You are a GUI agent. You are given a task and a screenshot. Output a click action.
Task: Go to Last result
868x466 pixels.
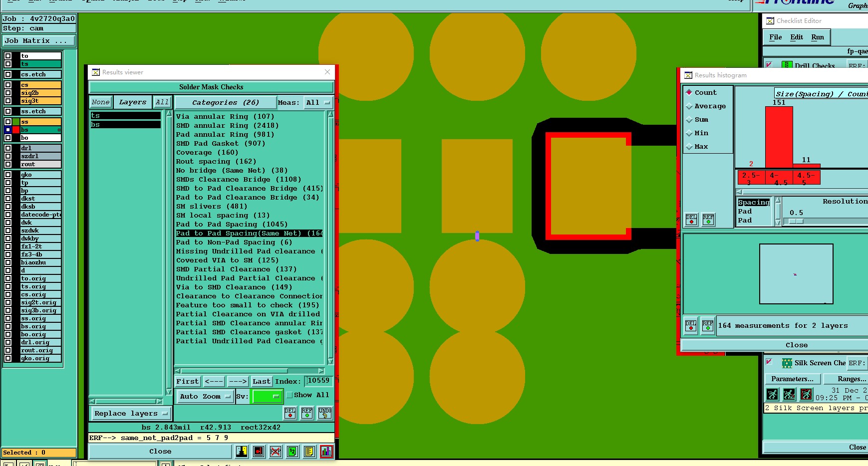click(261, 382)
